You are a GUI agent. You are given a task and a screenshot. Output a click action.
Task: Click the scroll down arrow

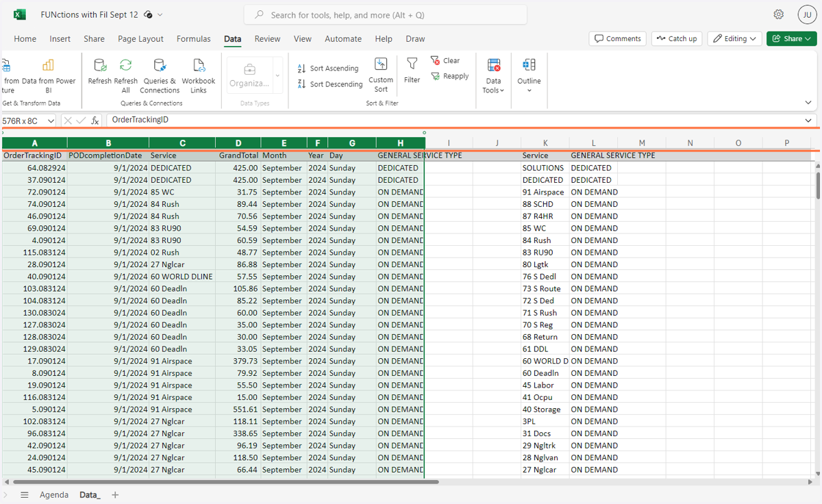pos(817,473)
